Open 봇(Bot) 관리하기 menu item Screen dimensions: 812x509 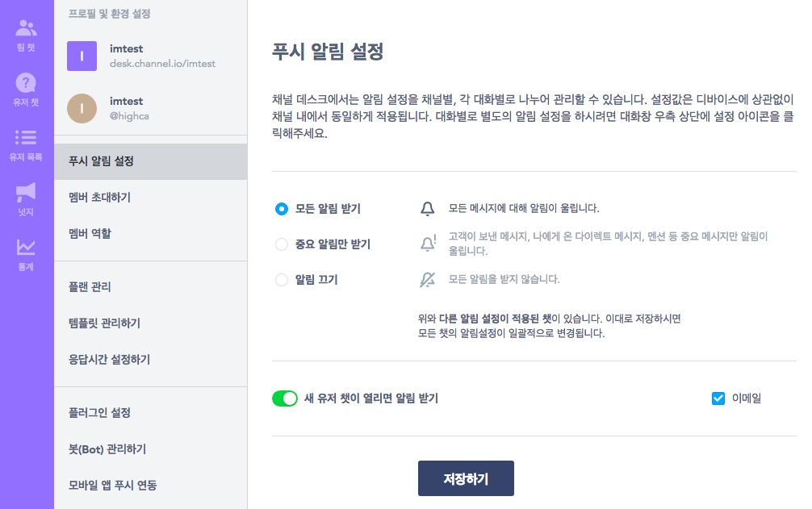click(107, 449)
